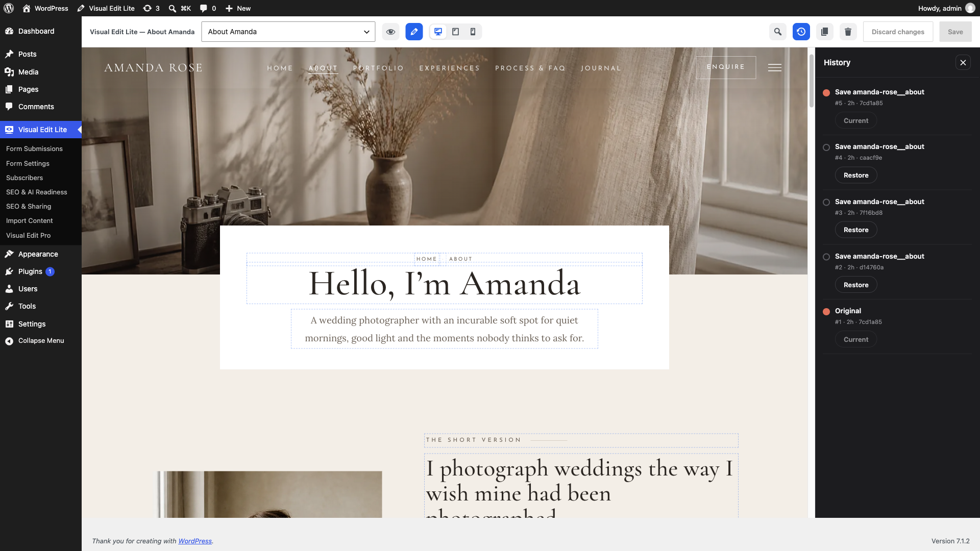This screenshot has height=551, width=980.
Task: Open Appearance in sidebar
Action: pos(41,254)
